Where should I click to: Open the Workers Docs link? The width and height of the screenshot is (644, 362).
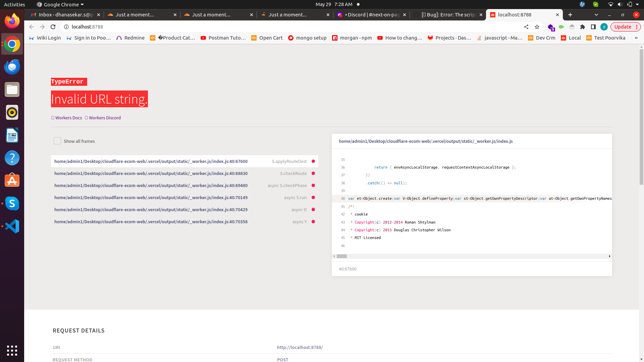68,118
